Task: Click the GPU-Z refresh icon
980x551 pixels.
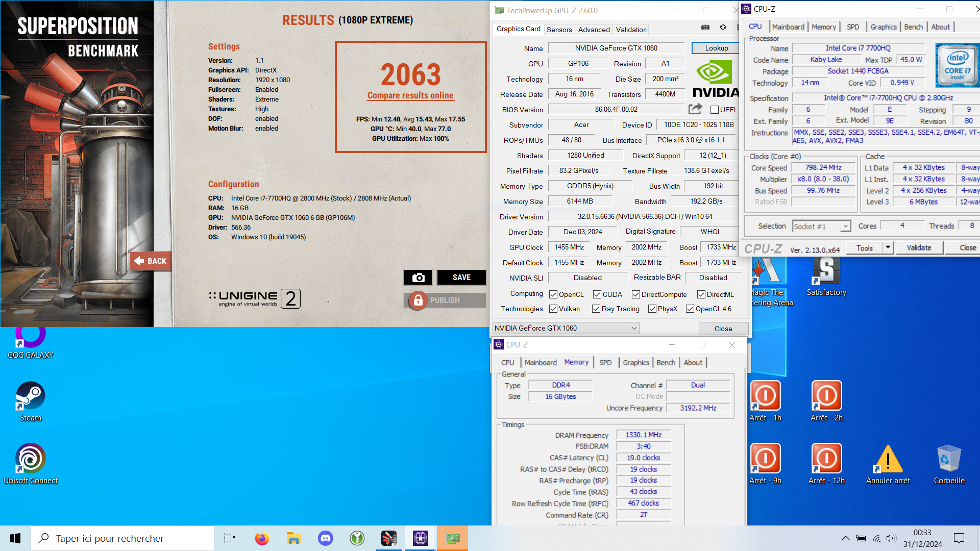Action: pos(723,27)
